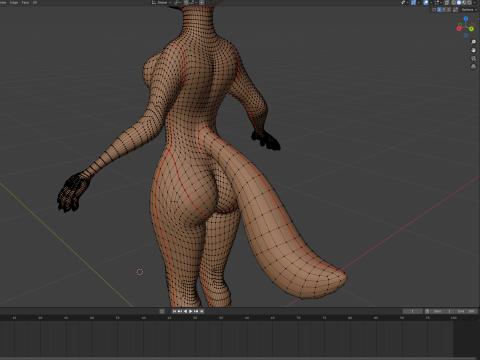The image size is (480, 360).
Task: Play animation in reverse
Action: [185, 311]
